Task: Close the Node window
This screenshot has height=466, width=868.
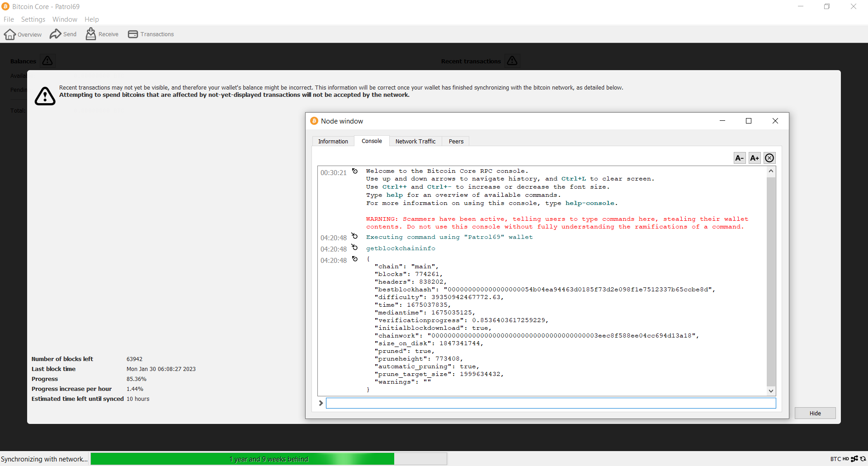Action: 775,121
